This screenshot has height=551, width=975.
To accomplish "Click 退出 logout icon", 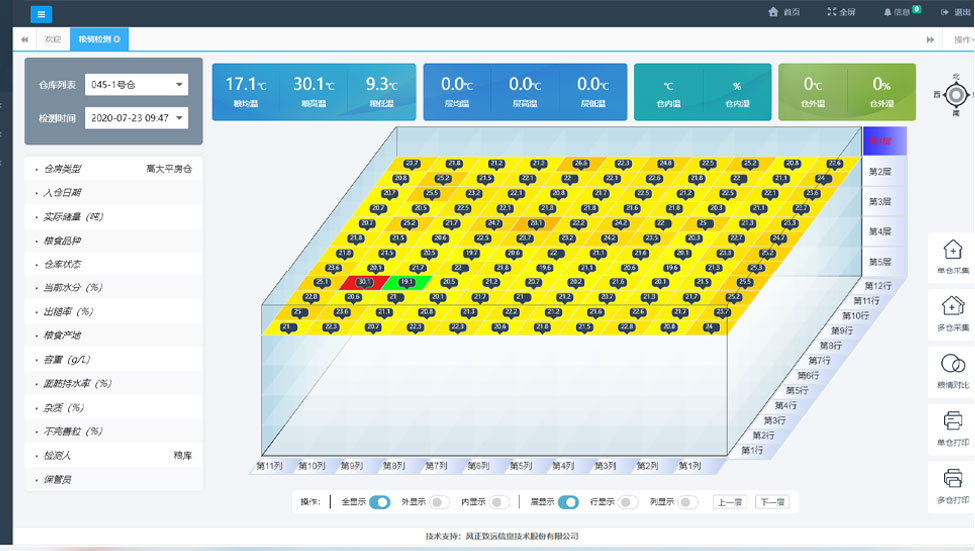I will pyautogui.click(x=945, y=12).
